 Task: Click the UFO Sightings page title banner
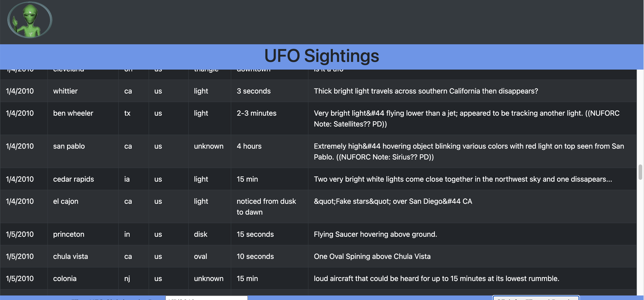322,56
